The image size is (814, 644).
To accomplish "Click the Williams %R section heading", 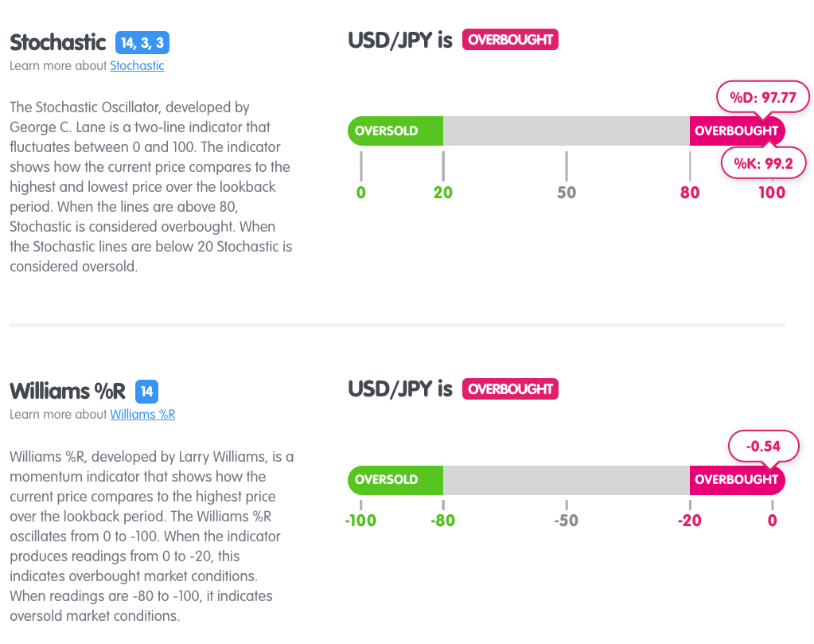I will pyautogui.click(x=68, y=391).
